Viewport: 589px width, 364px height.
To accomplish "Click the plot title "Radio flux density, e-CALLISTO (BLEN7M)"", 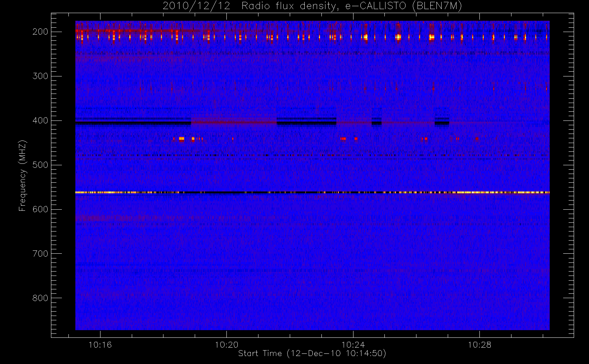I will point(352,6).
